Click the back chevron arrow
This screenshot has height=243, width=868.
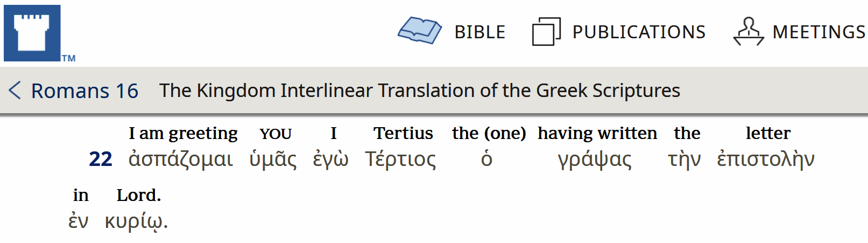click(15, 91)
